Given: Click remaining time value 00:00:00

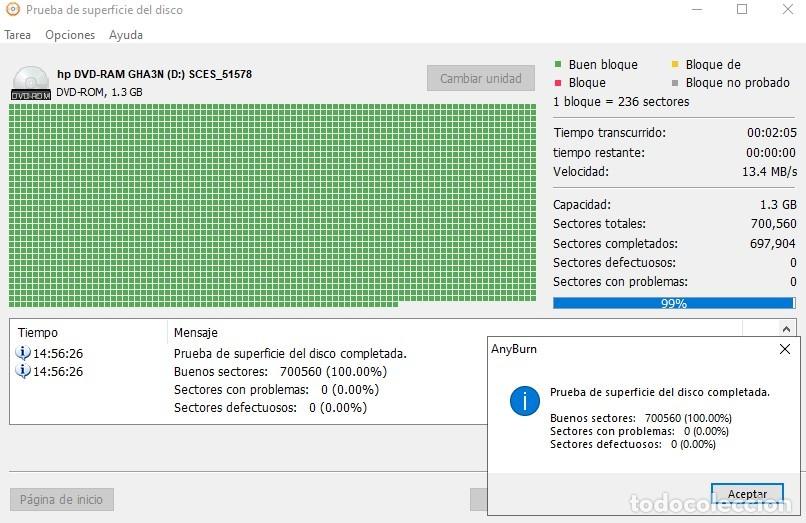Looking at the screenshot, I should 771,153.
